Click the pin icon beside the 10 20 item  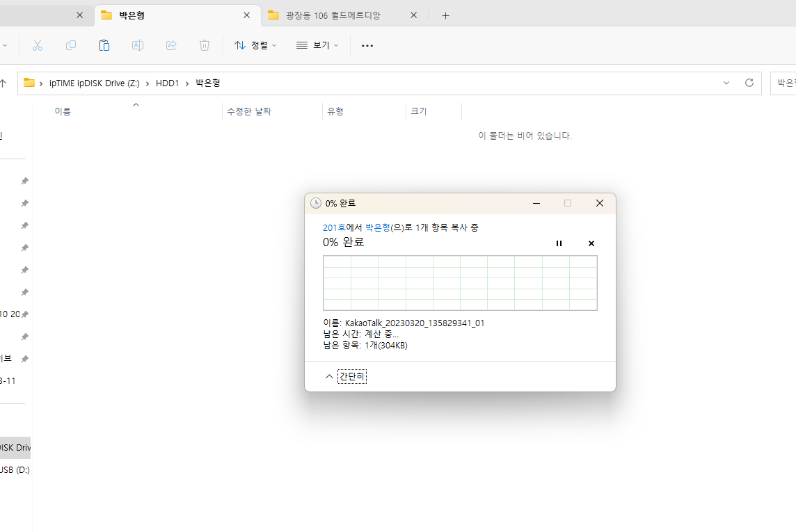coord(25,314)
